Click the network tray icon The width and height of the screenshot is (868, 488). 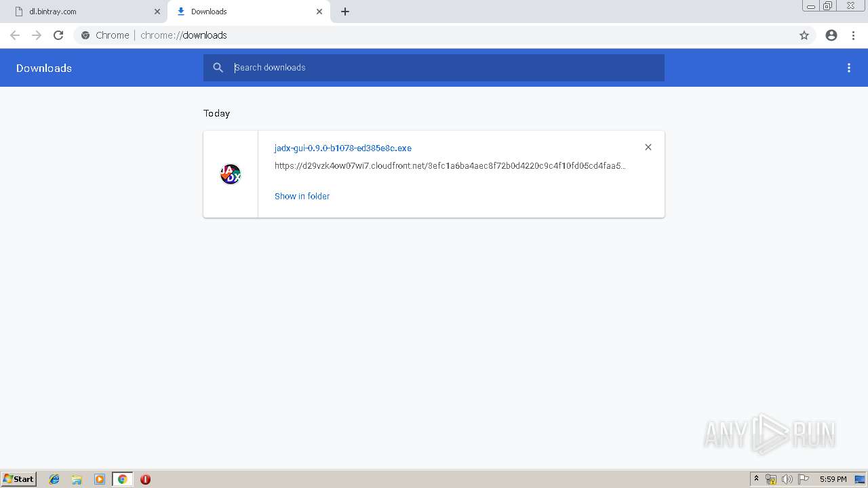[771, 479]
